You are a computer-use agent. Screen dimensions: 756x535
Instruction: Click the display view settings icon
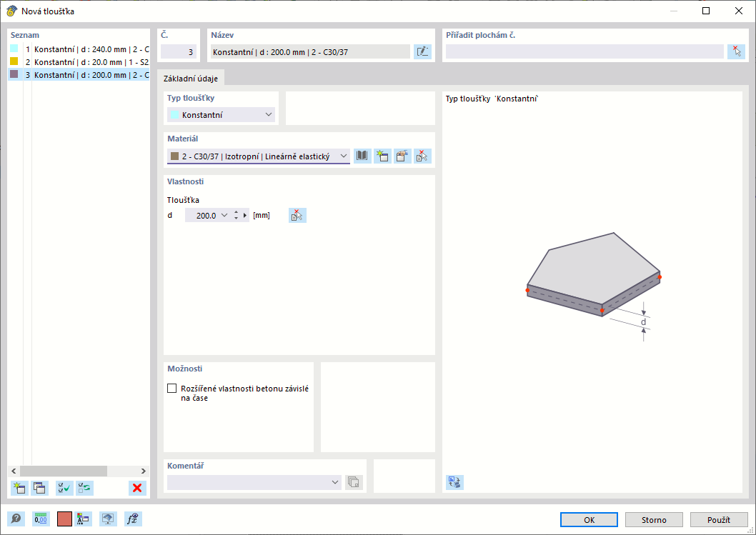[108, 519]
